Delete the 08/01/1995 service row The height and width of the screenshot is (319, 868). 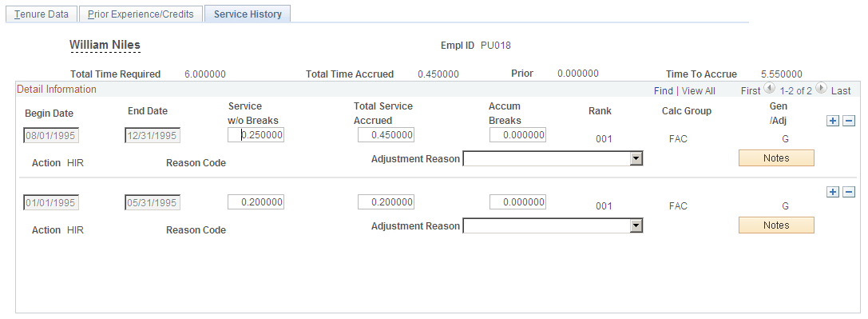[x=849, y=122]
